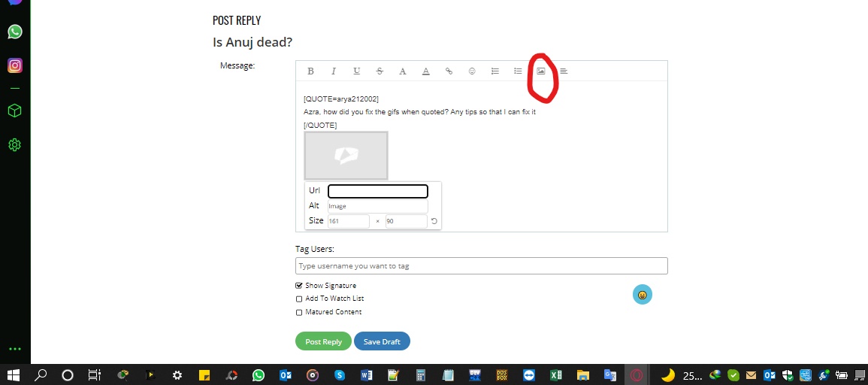Viewport: 868px width, 385px height.
Task: Uncheck the Show Signature checkbox
Action: (x=299, y=286)
